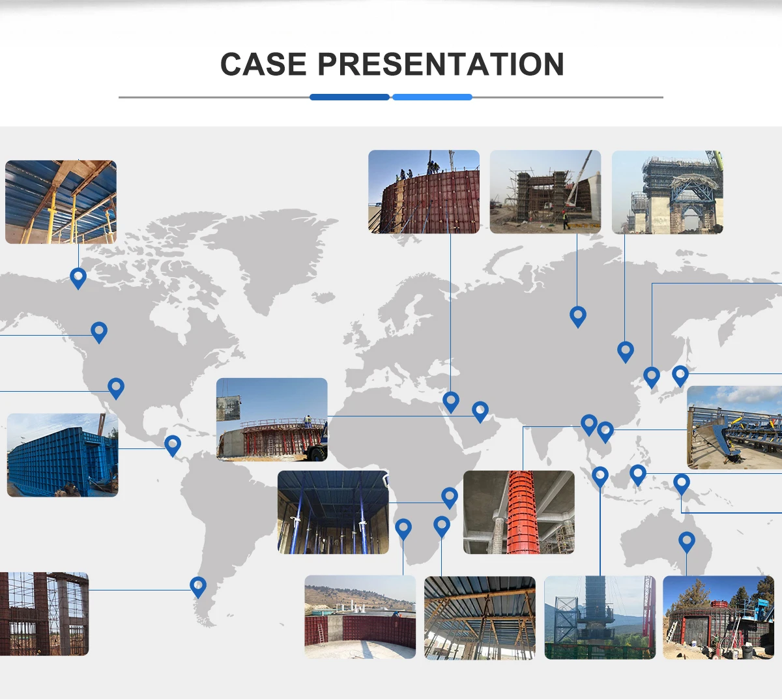Viewport: 782px width, 700px height.
Task: Select the map pin over Russia
Action: point(577,316)
